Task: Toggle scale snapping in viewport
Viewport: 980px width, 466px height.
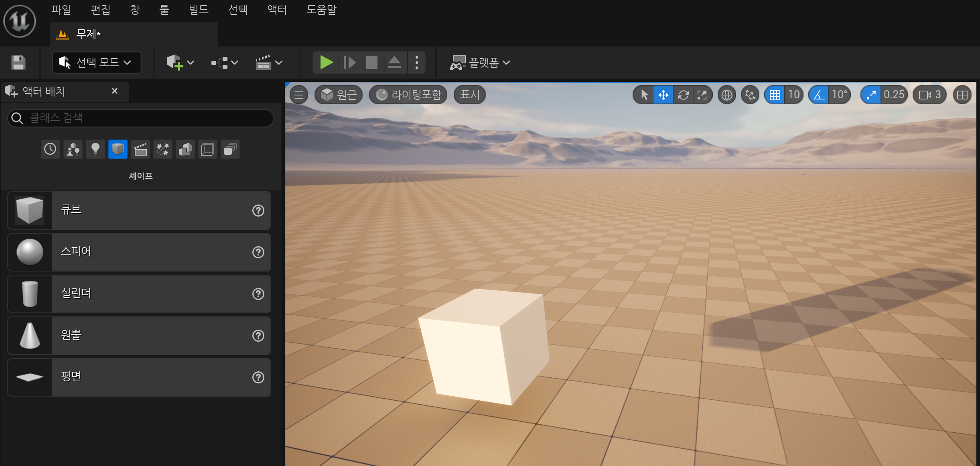Action: tap(871, 95)
